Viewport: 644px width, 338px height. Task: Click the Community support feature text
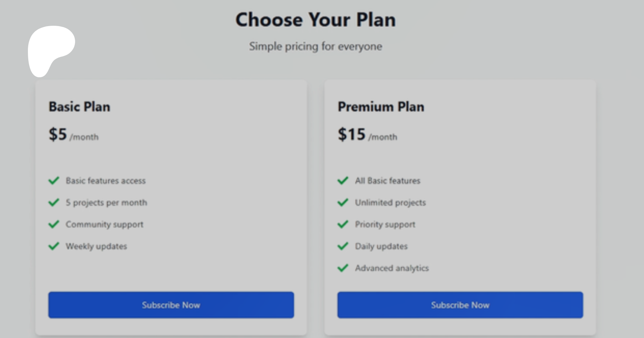pos(104,225)
